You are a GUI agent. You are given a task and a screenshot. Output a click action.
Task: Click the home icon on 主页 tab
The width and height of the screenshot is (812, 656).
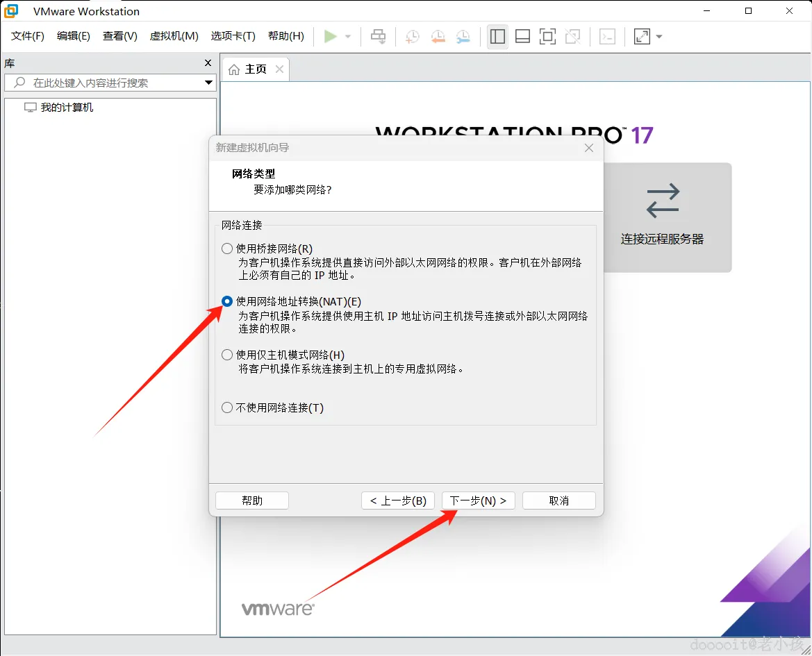(234, 70)
